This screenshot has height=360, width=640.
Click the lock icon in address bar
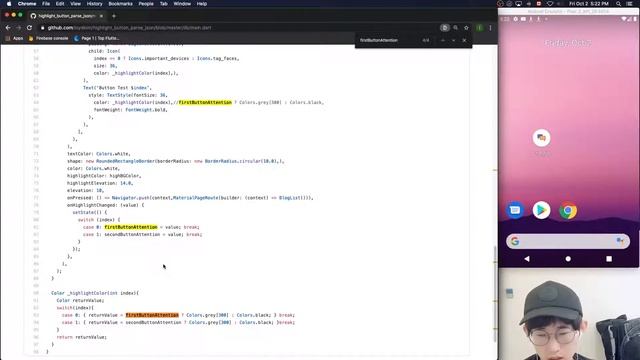(x=42, y=28)
